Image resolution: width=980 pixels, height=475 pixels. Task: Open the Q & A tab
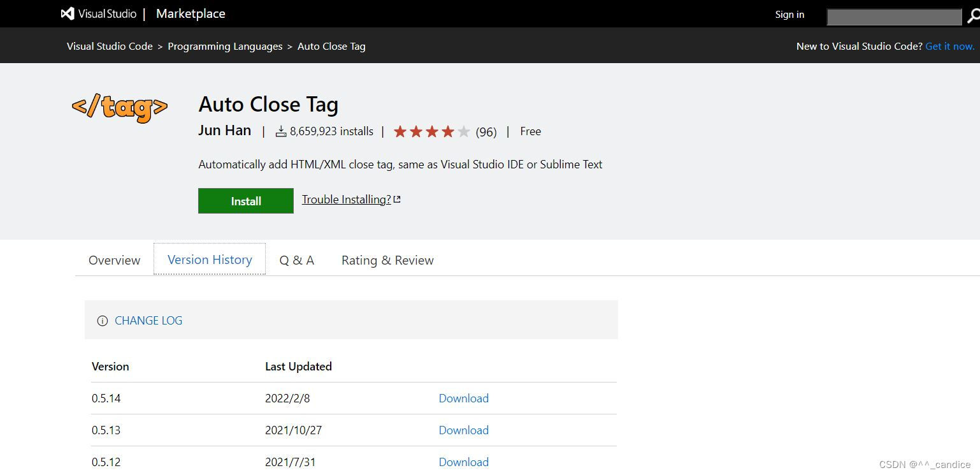(x=297, y=260)
